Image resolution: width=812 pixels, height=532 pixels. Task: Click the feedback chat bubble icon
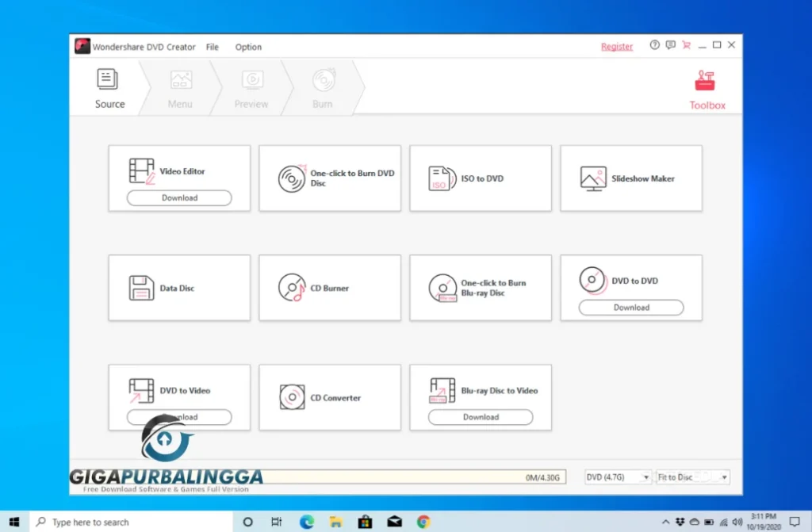tap(670, 45)
